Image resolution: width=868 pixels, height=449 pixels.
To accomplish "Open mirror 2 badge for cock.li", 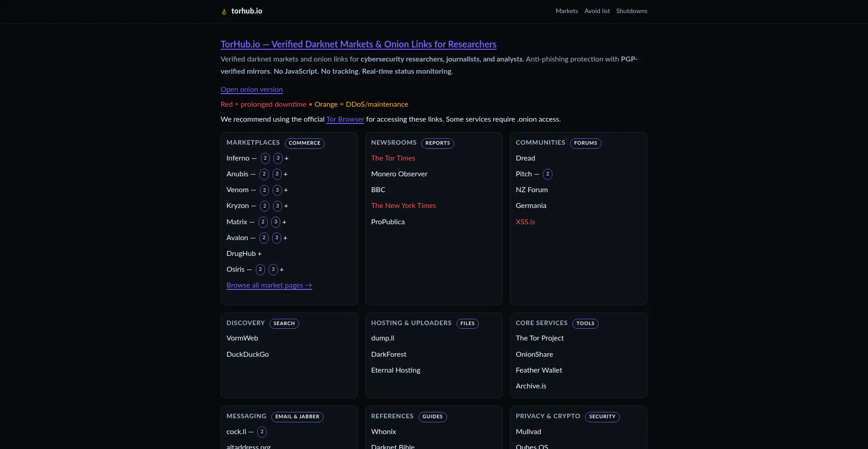I will [x=262, y=432].
